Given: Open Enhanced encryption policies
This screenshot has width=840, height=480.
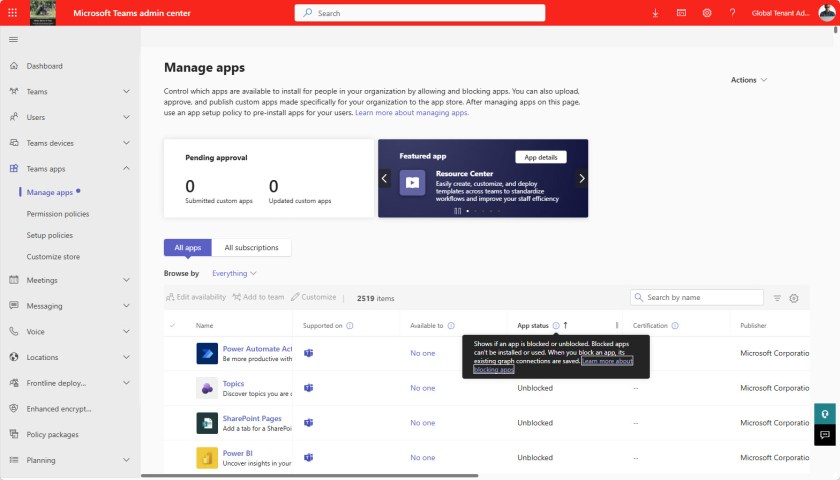Looking at the screenshot, I should pyautogui.click(x=59, y=409).
